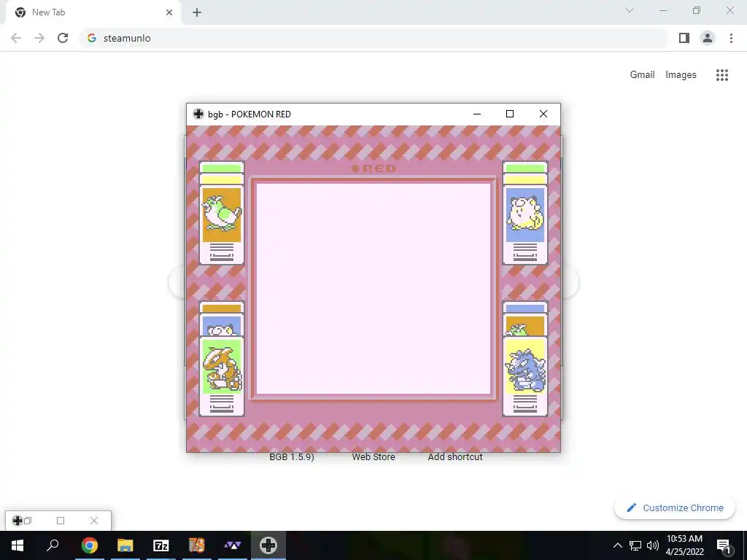Open a new Chrome tab
Viewport: 747px width, 560px height.
pyautogui.click(x=197, y=13)
